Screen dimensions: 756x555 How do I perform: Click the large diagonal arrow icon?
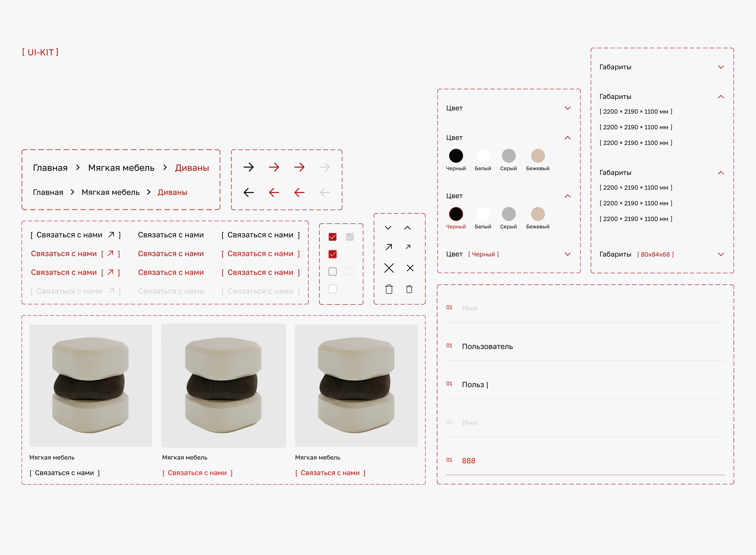click(389, 247)
